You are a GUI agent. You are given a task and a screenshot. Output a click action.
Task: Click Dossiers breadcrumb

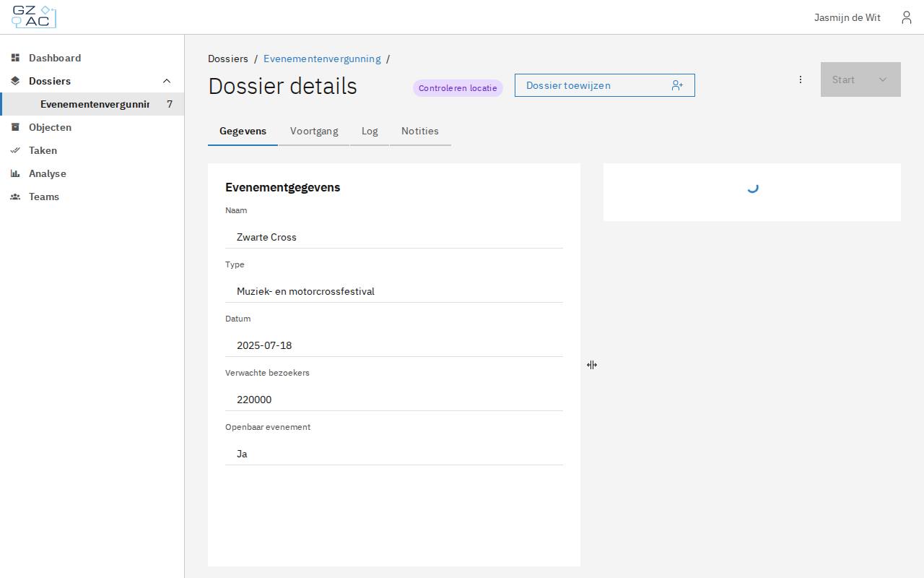tap(228, 59)
